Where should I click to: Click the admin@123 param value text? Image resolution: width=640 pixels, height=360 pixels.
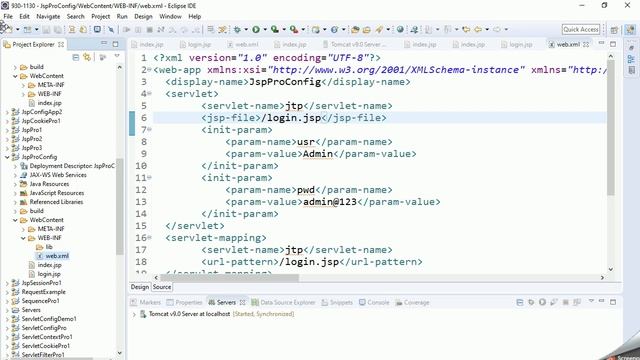pyautogui.click(x=330, y=202)
